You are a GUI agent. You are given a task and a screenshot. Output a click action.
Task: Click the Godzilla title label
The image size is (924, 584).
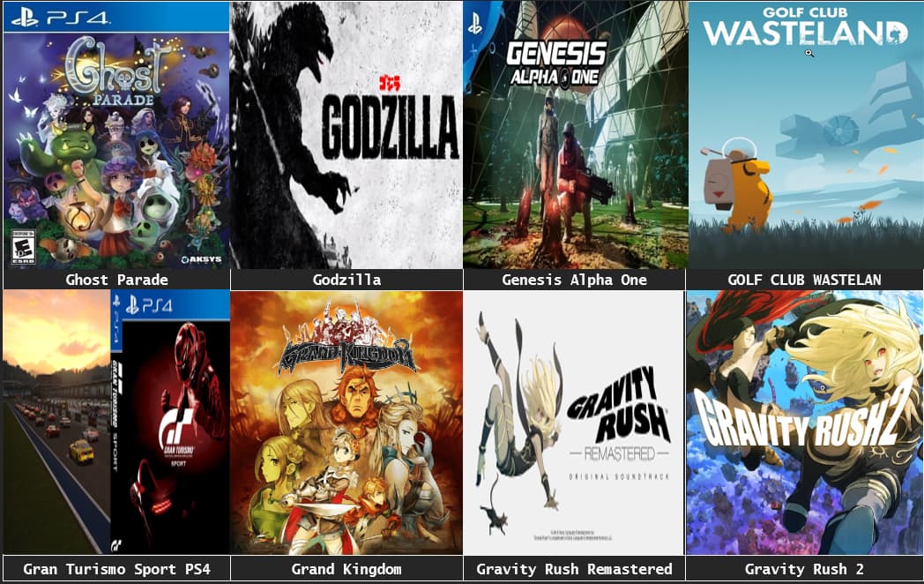point(346,280)
